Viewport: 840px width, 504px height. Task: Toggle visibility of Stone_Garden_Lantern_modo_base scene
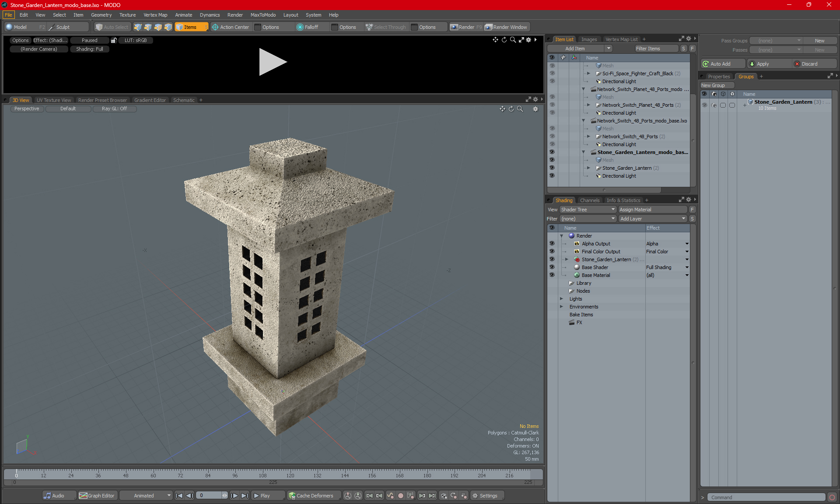552,152
